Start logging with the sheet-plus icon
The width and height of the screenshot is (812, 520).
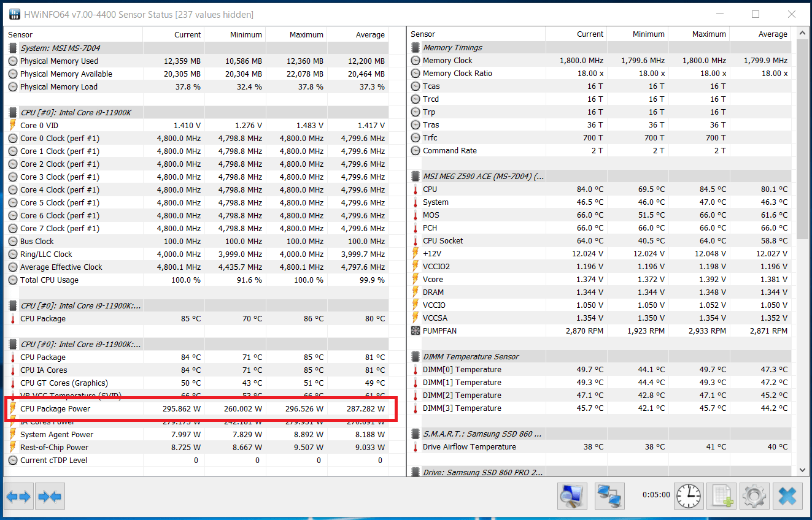point(721,495)
